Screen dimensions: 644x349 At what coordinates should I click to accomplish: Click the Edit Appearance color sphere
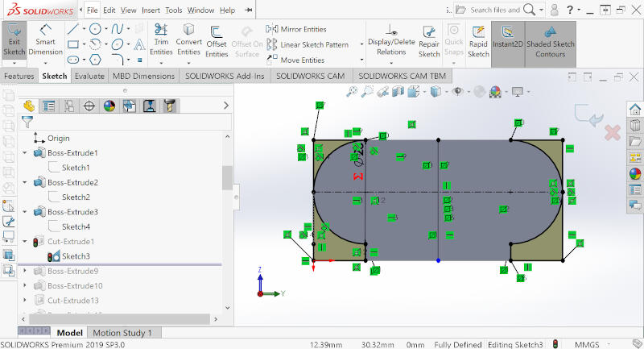tap(495, 91)
